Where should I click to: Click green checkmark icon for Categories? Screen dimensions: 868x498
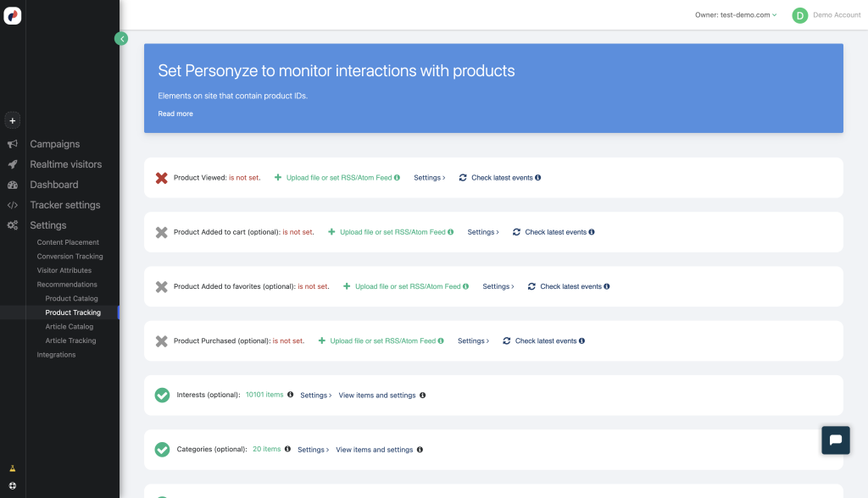click(162, 450)
